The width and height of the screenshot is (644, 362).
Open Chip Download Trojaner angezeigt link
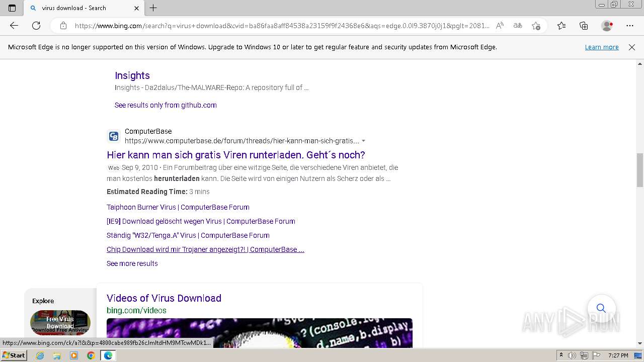click(x=205, y=249)
